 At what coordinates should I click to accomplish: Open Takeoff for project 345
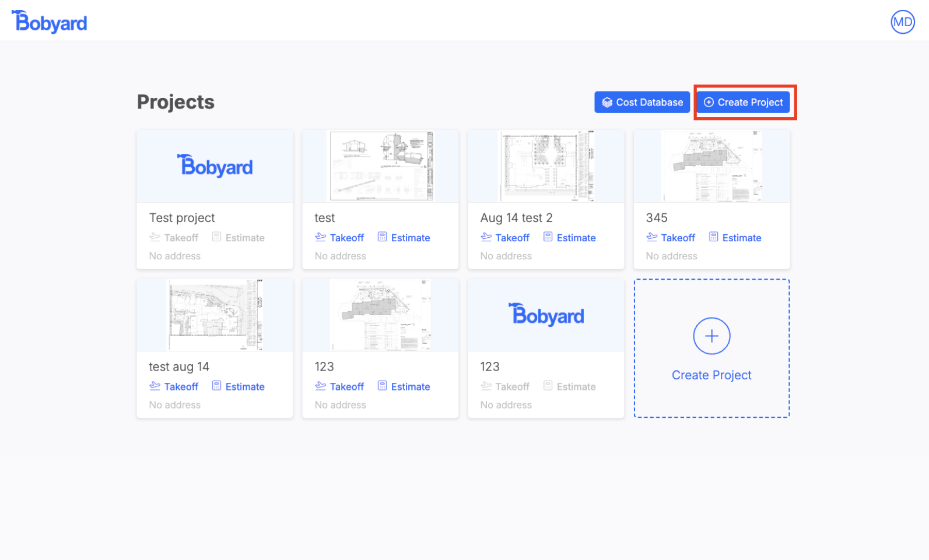pos(671,238)
